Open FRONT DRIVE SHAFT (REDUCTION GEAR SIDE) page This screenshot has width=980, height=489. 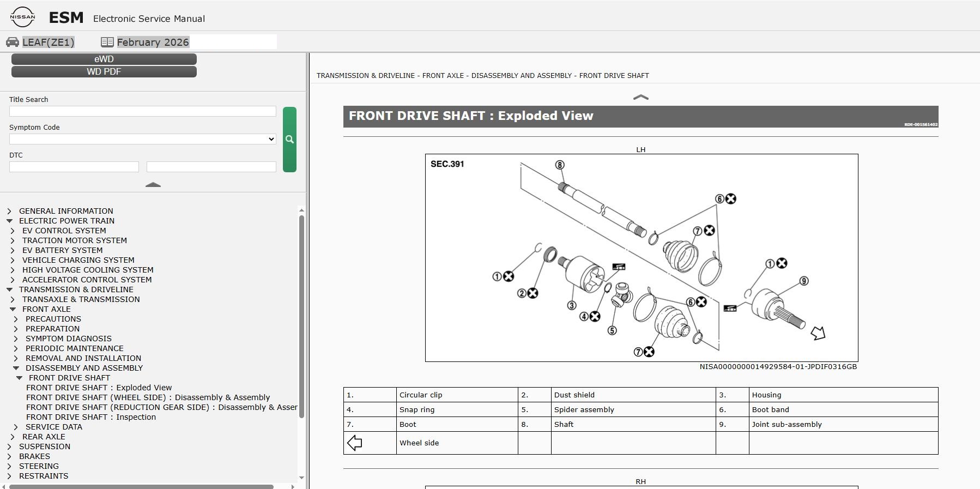point(161,407)
